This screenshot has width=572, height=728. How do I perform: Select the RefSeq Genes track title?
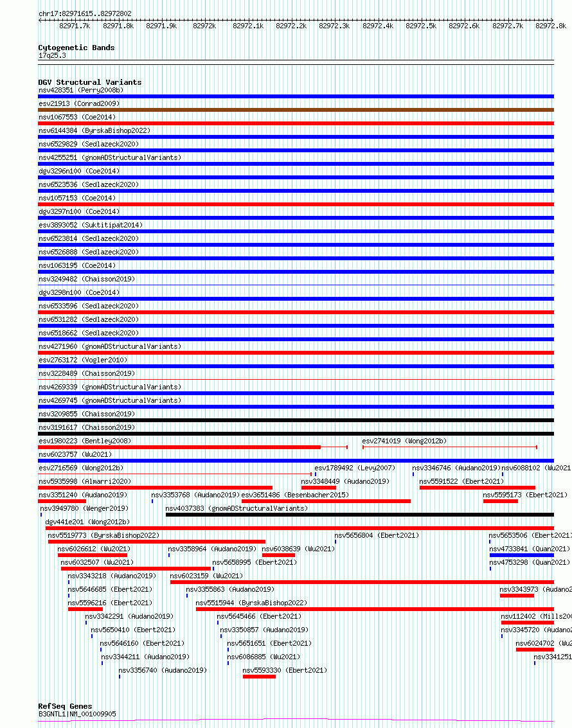(66, 706)
